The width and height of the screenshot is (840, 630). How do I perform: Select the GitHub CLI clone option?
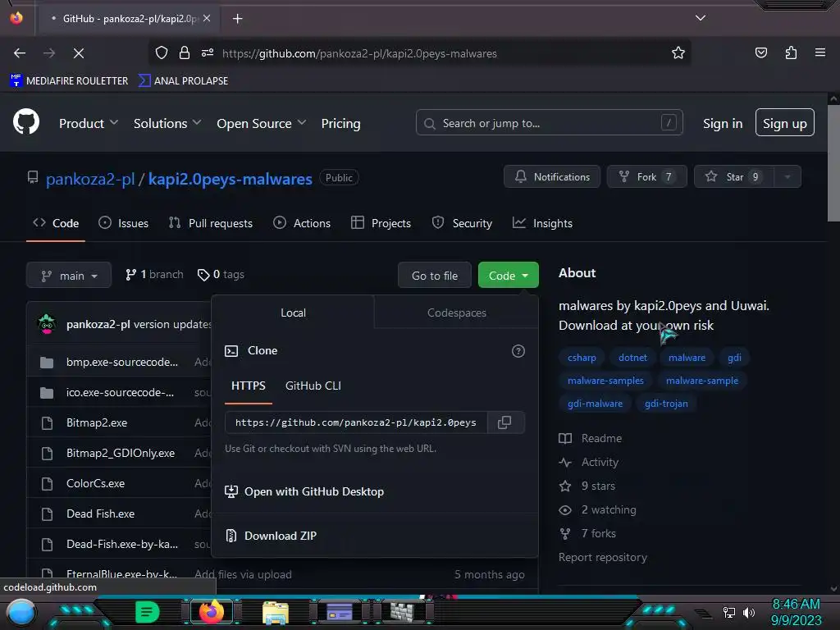pyautogui.click(x=313, y=386)
